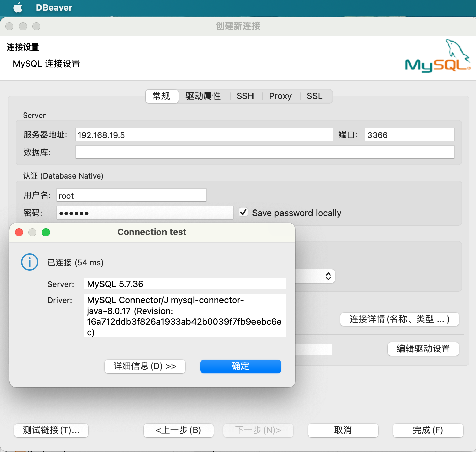476x452 pixels.
Task: Confirm with the 确定 button
Action: pos(240,366)
